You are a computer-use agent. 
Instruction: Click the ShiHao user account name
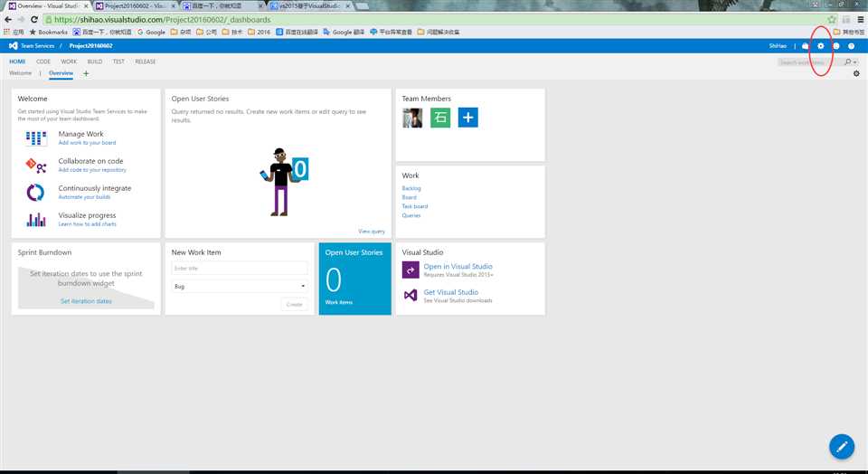pyautogui.click(x=778, y=46)
